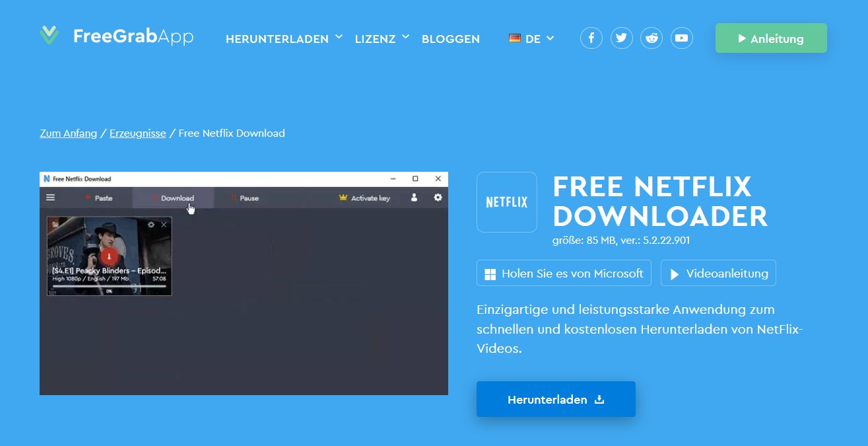This screenshot has height=446, width=868.
Task: Click Holen Sie es von Microsoft
Action: 564,274
